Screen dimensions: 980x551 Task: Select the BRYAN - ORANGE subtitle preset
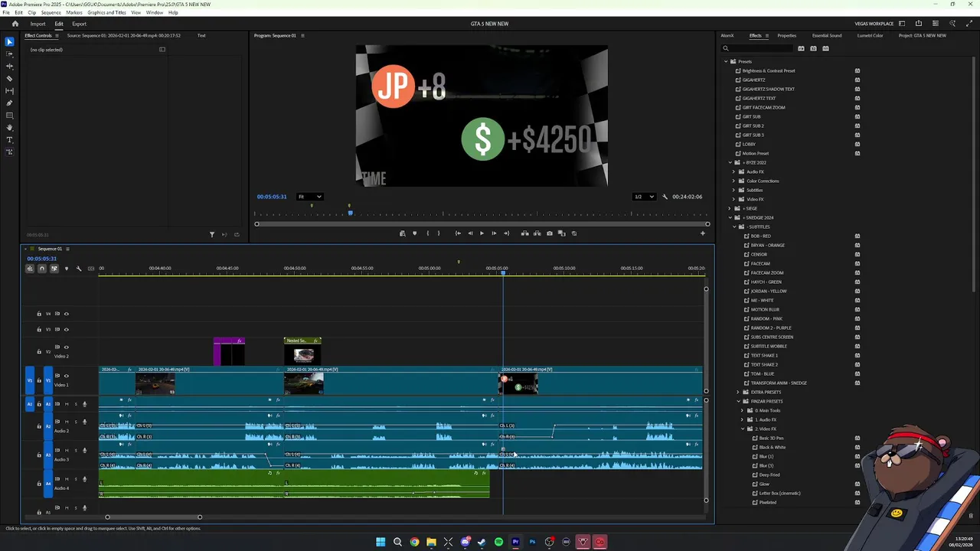click(x=767, y=245)
